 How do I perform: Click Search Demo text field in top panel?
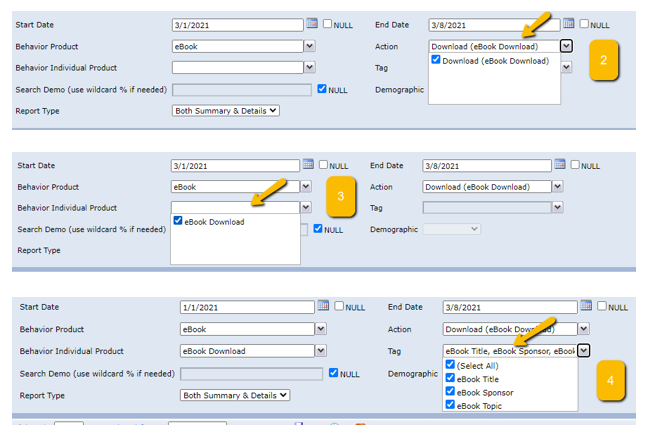(x=242, y=89)
